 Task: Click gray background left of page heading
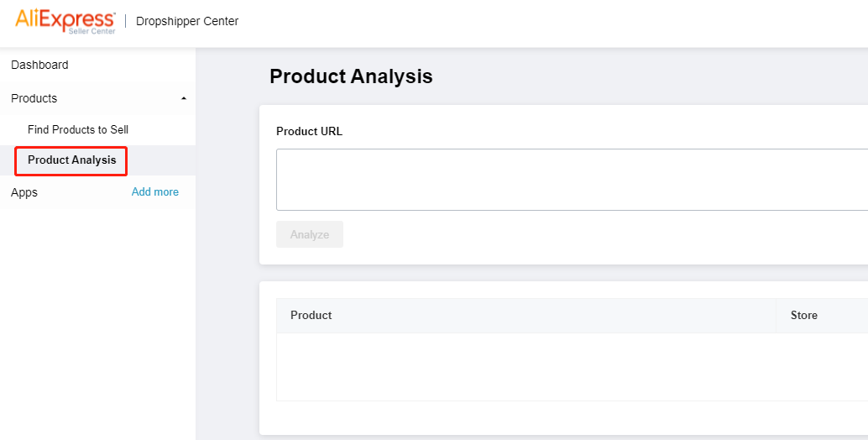[x=228, y=76]
